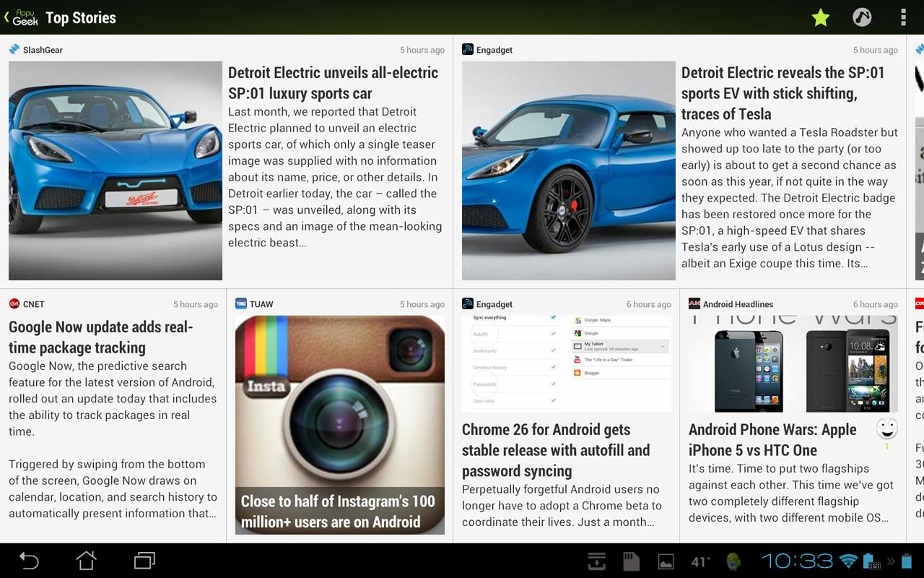Tap the 'Perpetually forgetful Android users' summary
Screen dimensions: 924x578
[562, 505]
